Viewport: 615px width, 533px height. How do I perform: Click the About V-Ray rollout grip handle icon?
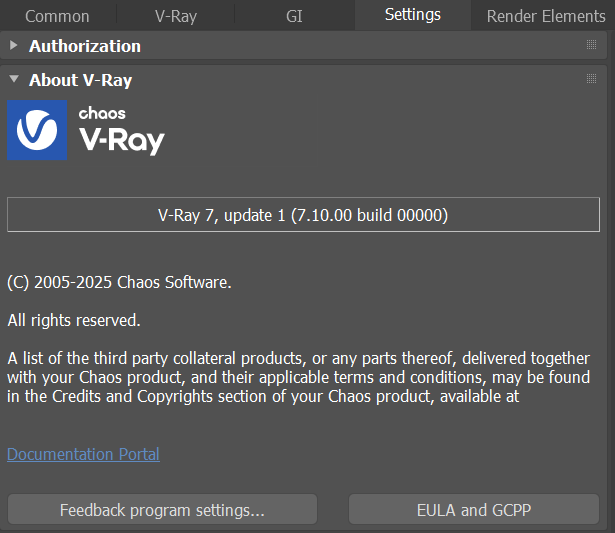591,79
